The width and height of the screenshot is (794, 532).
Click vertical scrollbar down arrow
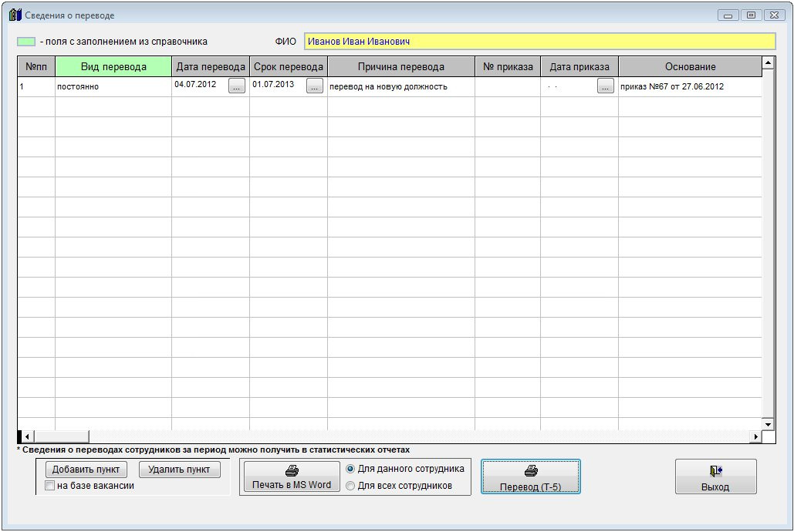point(769,424)
